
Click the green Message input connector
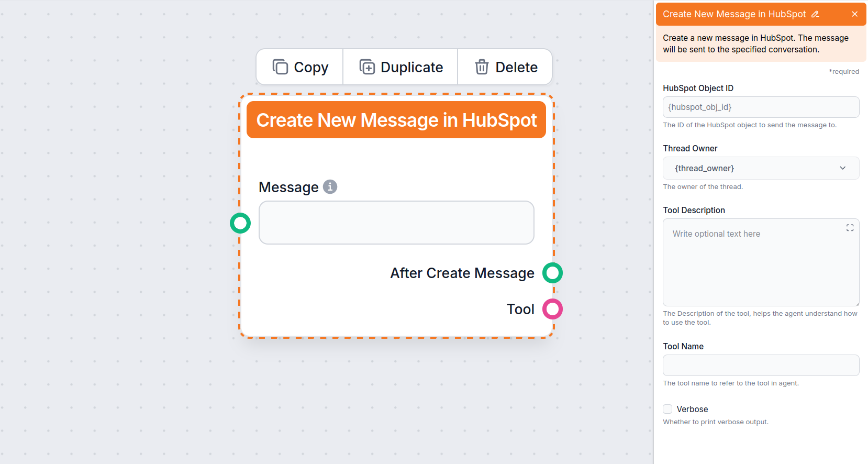tap(240, 223)
